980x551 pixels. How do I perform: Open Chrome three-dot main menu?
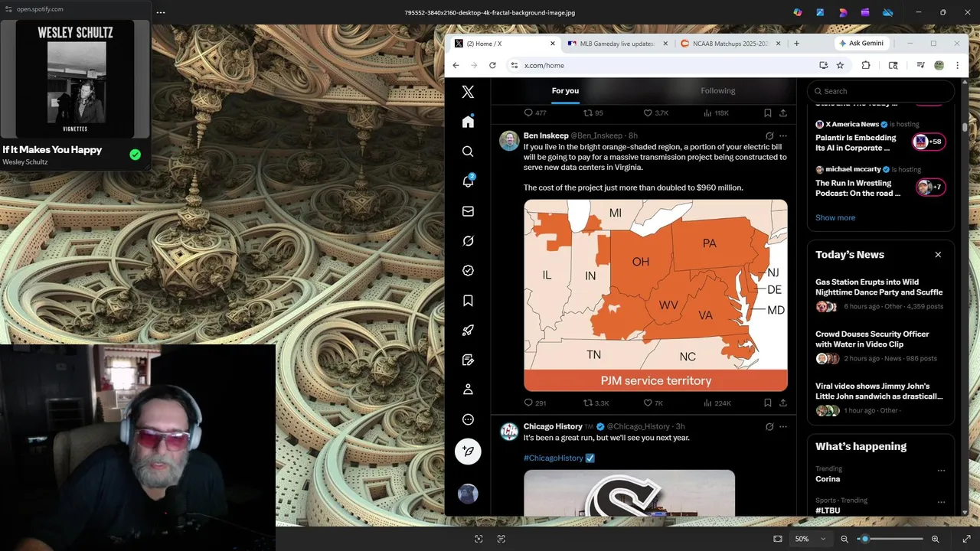click(957, 65)
